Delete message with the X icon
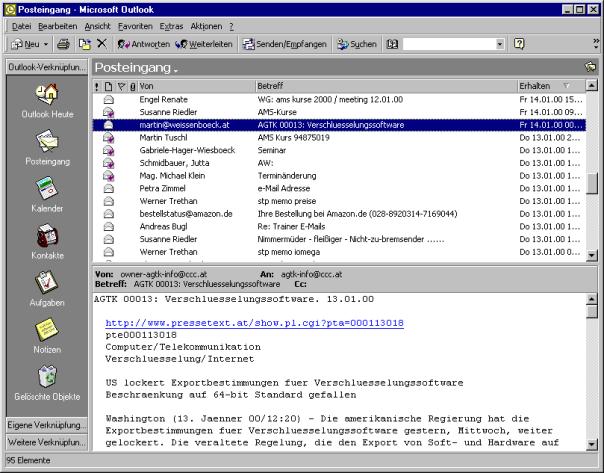The height and width of the screenshot is (473, 604). pos(102,44)
